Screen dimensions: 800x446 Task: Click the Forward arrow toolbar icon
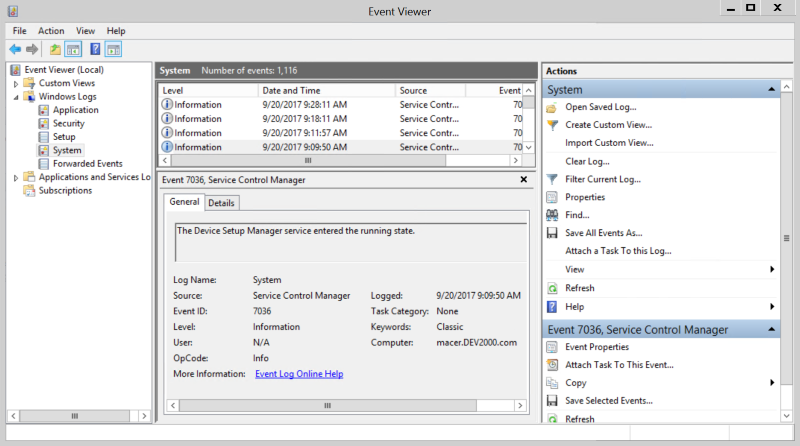pos(32,49)
